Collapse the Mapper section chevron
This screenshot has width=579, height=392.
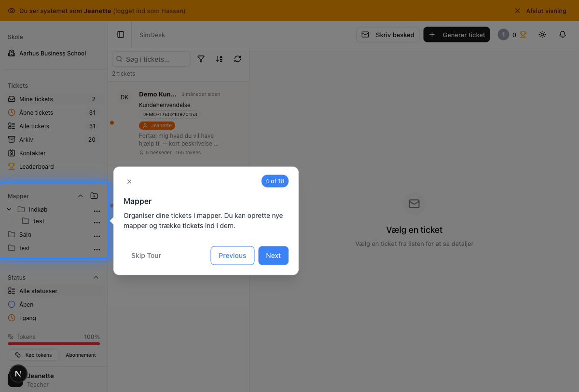tap(81, 196)
